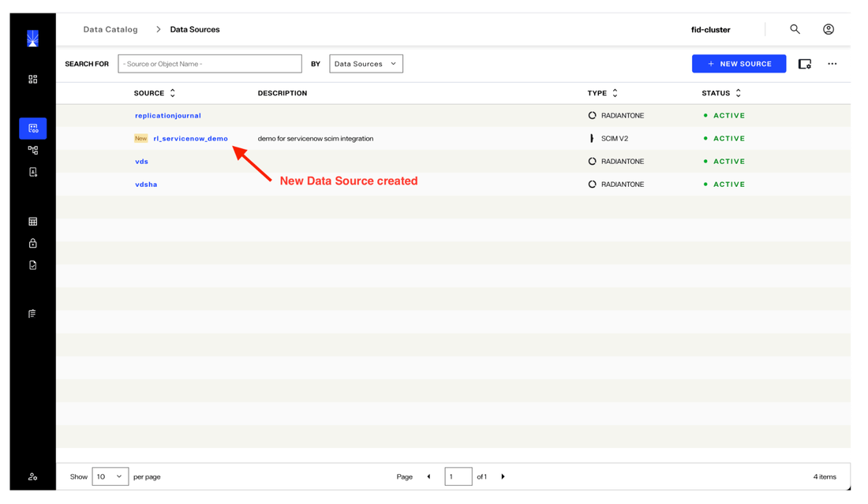
Task: Click the SCIM V2 type icon
Action: (x=592, y=138)
